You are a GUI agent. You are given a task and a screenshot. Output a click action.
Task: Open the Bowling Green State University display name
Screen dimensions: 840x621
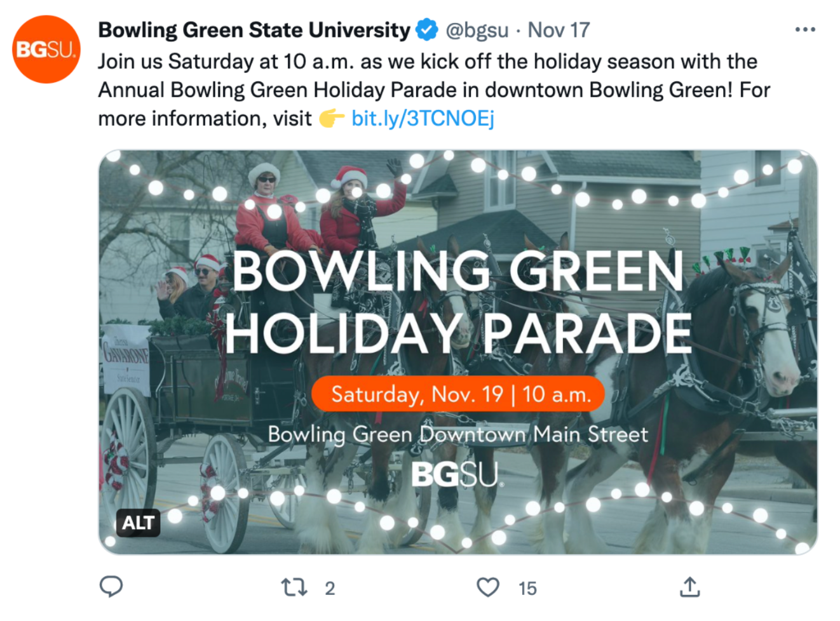(254, 30)
